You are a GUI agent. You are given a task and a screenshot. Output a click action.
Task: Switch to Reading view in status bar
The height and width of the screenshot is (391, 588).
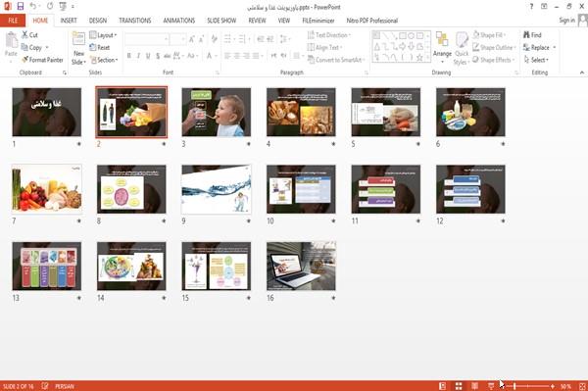474,386
